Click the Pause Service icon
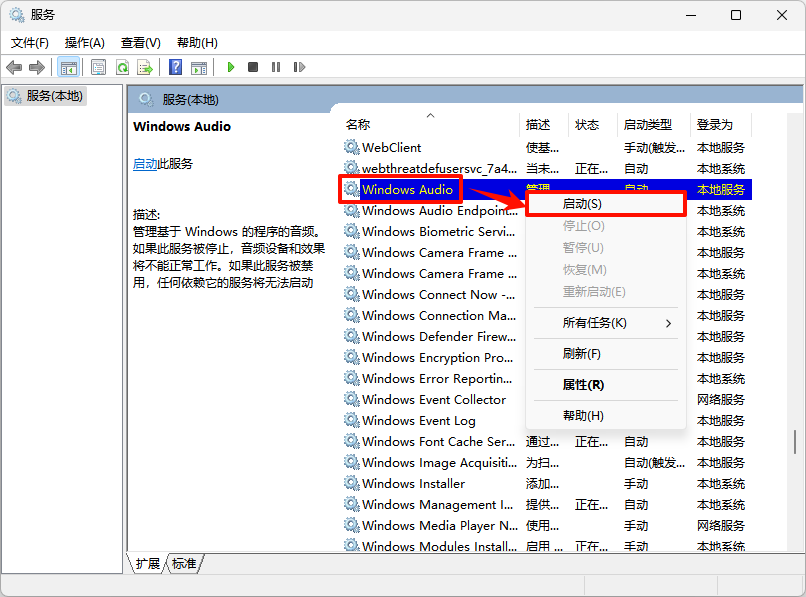Viewport: 806px width, 597px height. click(x=275, y=67)
